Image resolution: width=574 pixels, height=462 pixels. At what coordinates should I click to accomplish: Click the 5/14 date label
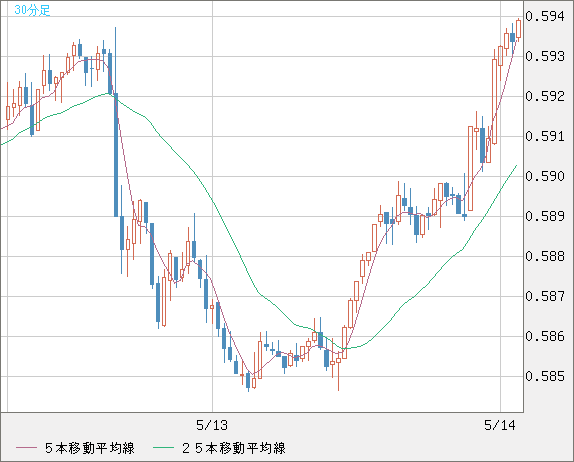pyautogui.click(x=500, y=425)
